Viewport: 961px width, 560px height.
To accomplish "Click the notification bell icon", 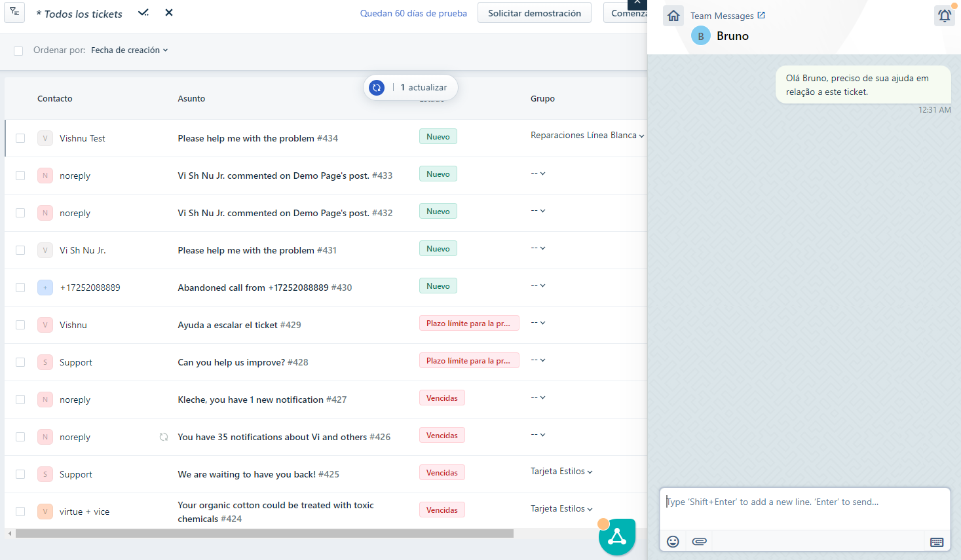I will pyautogui.click(x=944, y=16).
